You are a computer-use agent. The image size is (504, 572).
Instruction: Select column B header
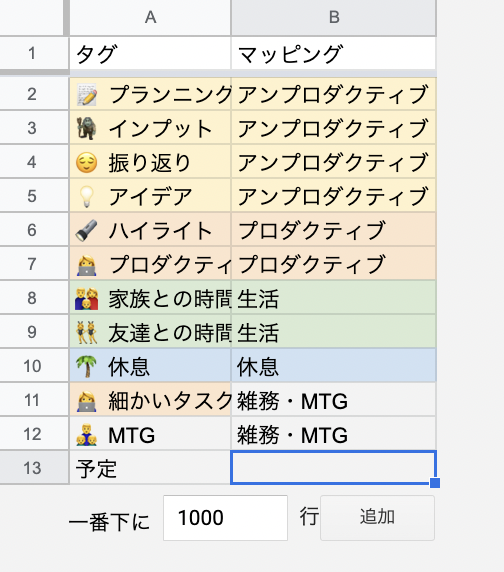334,18
